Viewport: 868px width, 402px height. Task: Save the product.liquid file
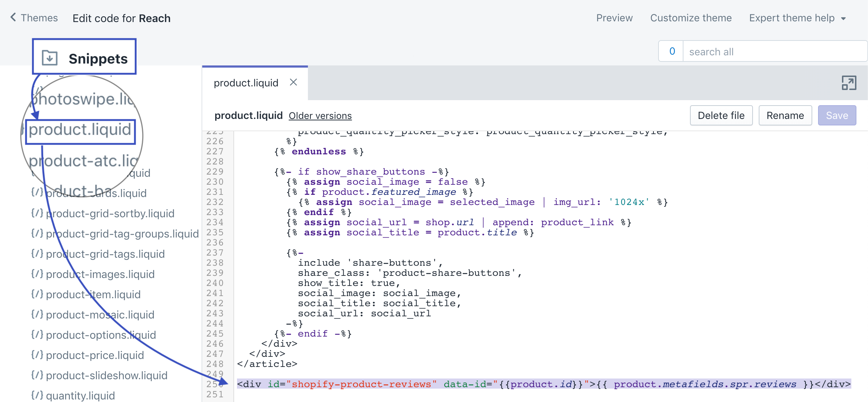click(x=837, y=115)
